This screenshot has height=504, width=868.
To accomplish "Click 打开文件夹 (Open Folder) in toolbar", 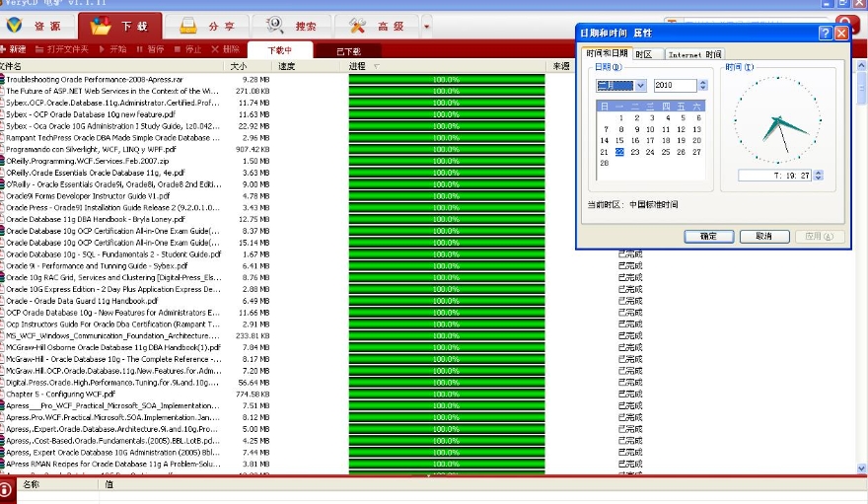I will tap(61, 49).
